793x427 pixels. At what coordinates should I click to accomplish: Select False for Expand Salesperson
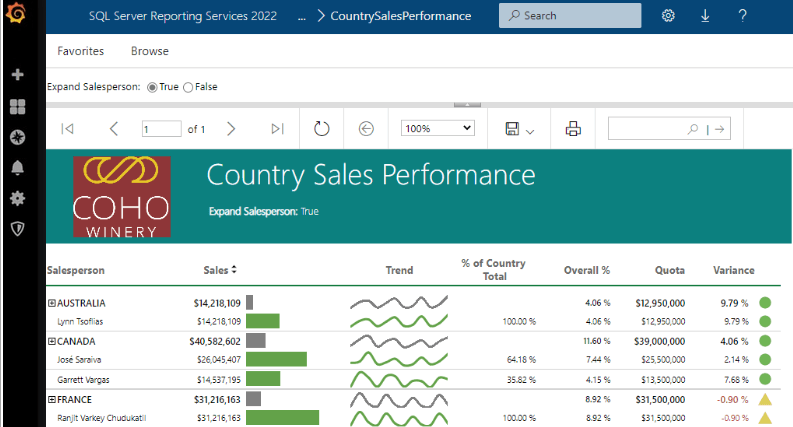coord(188,87)
